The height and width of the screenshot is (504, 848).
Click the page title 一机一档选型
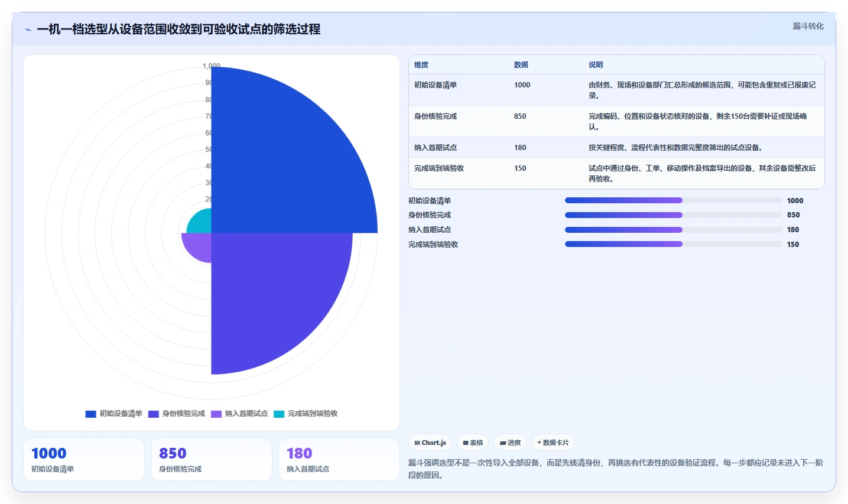coord(178,30)
